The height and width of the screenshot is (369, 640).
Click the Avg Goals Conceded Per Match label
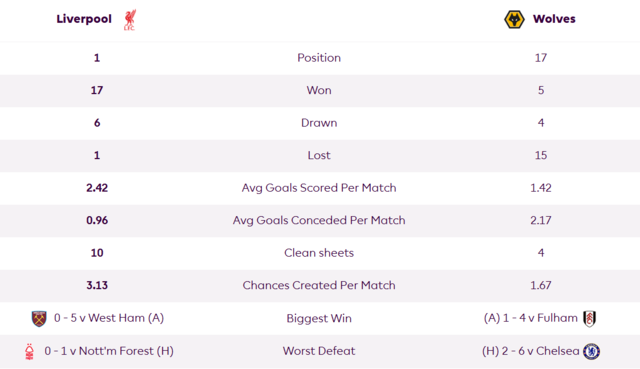319,220
